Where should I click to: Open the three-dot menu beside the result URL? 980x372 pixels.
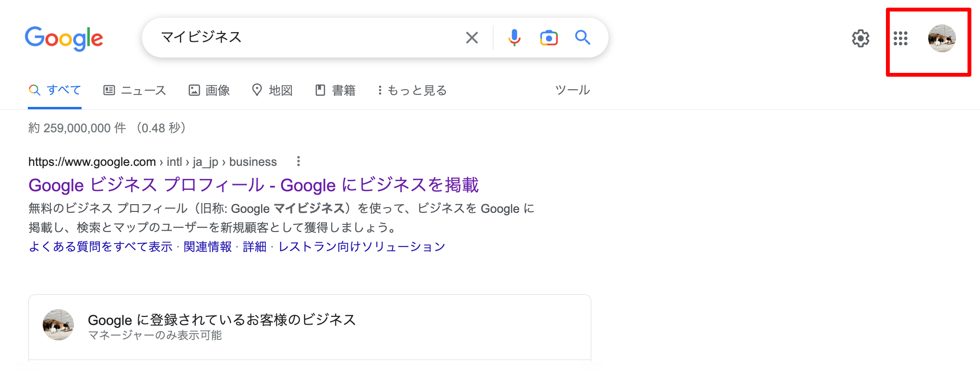pyautogui.click(x=299, y=162)
